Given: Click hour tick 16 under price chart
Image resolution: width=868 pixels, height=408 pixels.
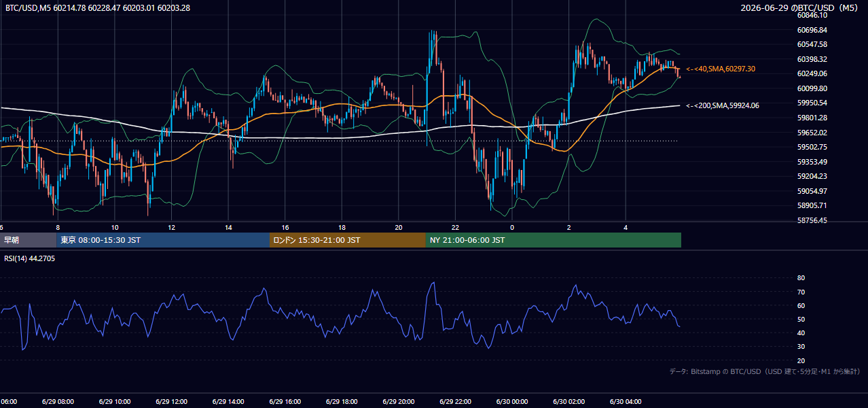Looking at the screenshot, I should coord(285,227).
